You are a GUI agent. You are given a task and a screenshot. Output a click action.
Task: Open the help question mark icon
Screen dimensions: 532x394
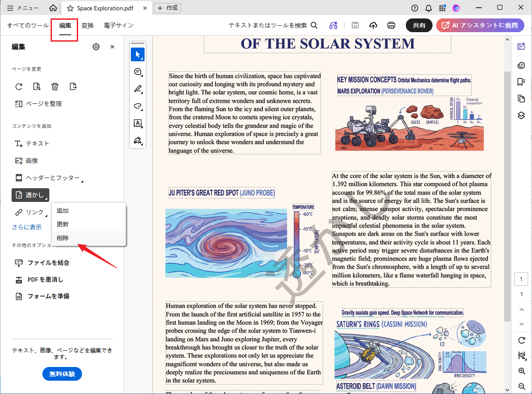click(x=414, y=8)
